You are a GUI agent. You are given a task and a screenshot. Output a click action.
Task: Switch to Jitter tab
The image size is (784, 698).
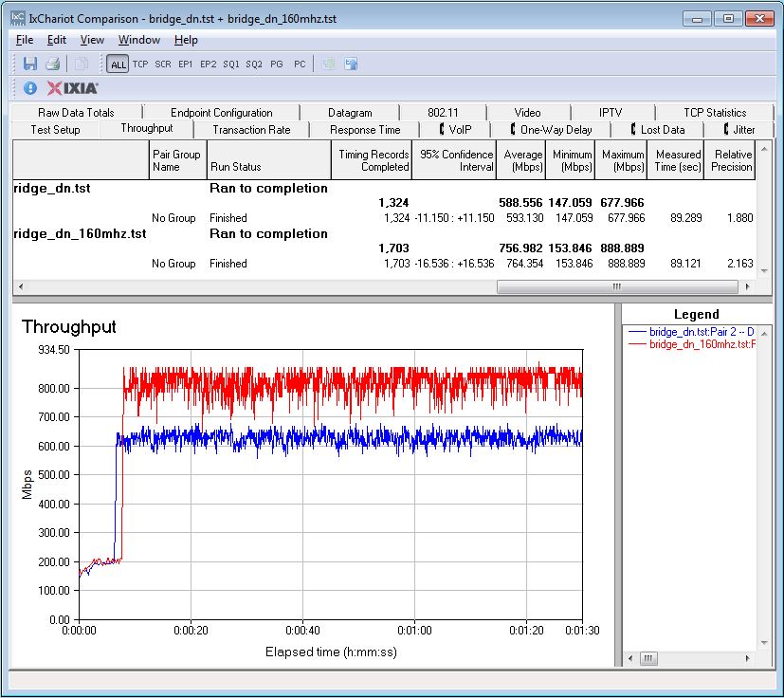[x=739, y=130]
